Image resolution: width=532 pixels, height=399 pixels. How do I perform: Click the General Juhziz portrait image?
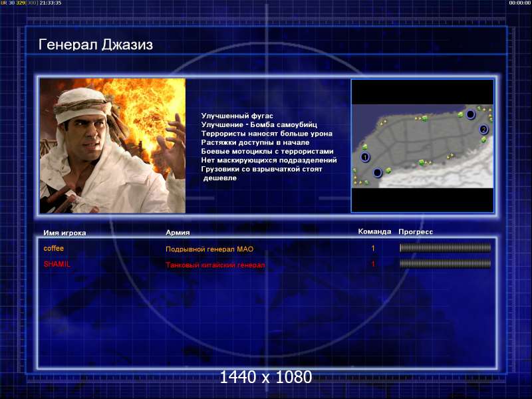112,146
